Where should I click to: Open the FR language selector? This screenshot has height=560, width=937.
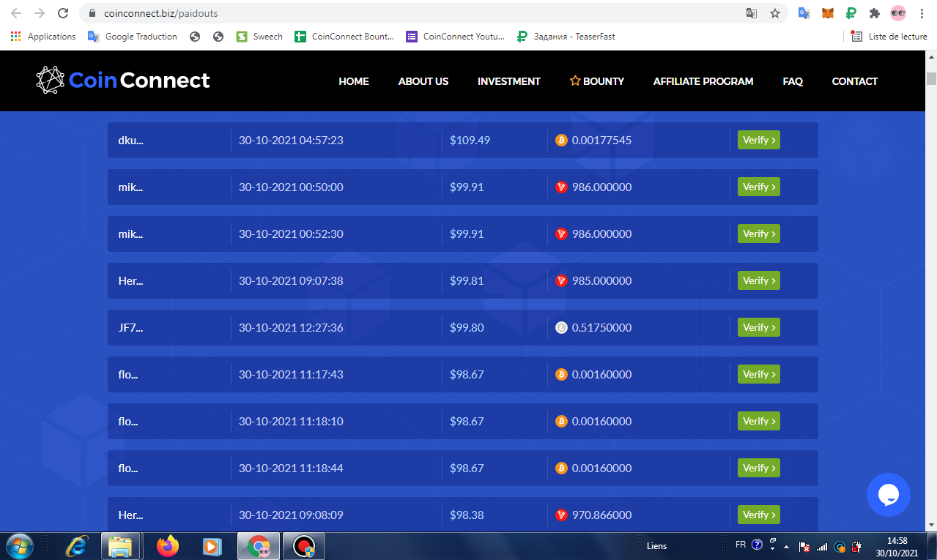click(741, 545)
